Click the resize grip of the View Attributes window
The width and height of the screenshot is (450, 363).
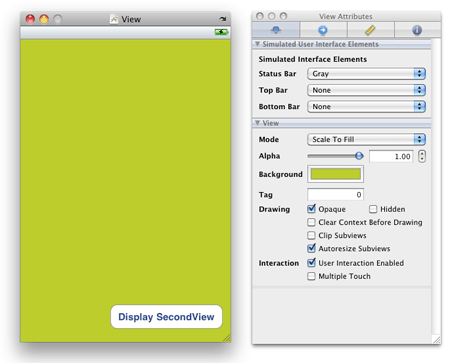pos(437,339)
